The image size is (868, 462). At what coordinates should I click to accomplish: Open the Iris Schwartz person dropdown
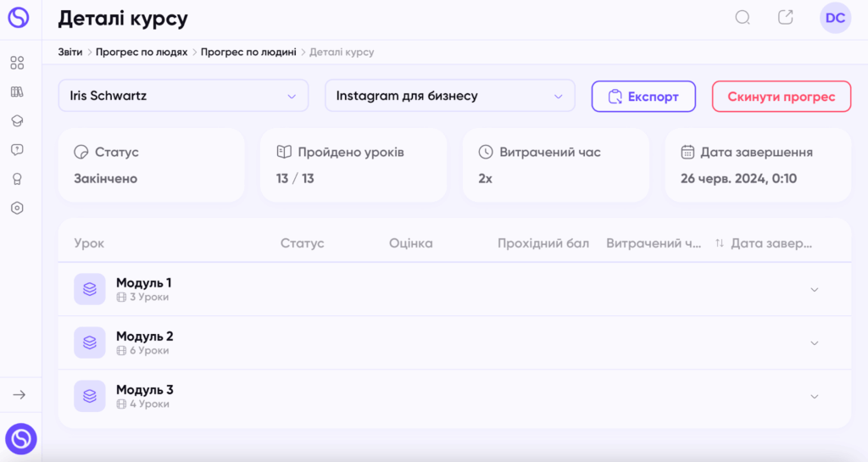click(x=183, y=96)
